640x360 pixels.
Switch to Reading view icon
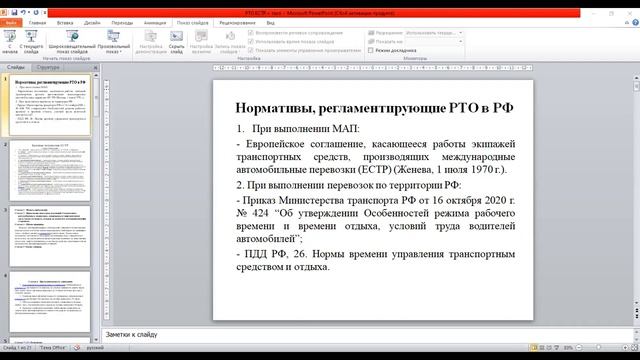click(x=549, y=348)
